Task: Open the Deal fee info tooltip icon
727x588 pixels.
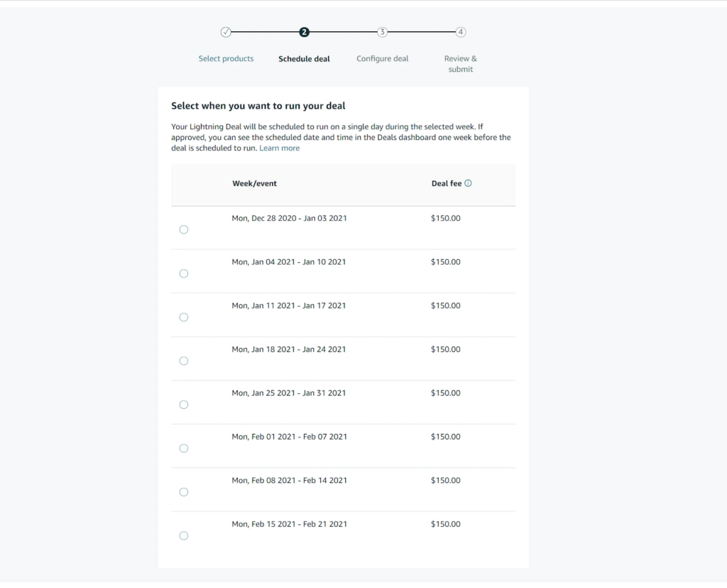Action: 469,183
